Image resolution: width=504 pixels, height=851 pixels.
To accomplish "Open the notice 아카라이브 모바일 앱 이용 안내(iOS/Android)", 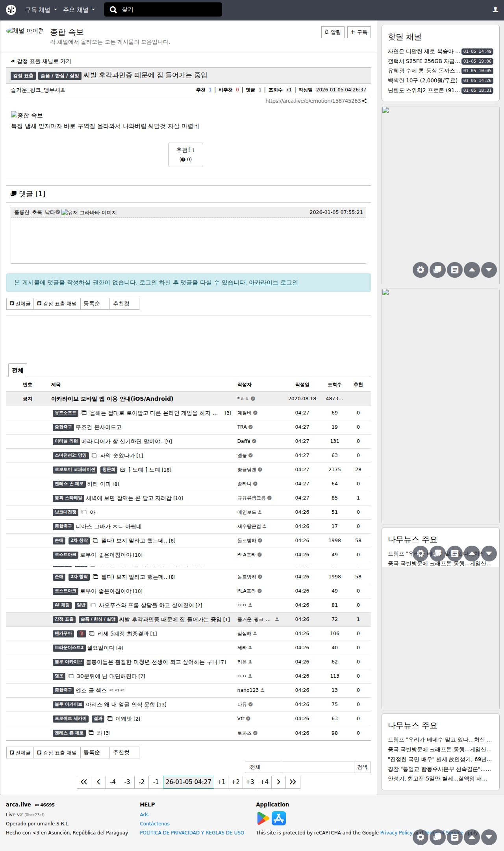I will pos(112,399).
